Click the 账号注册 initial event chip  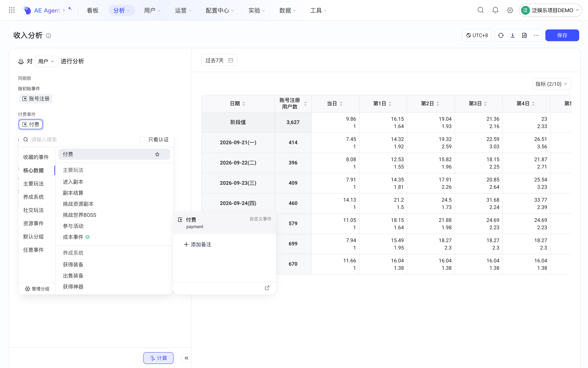36,99
